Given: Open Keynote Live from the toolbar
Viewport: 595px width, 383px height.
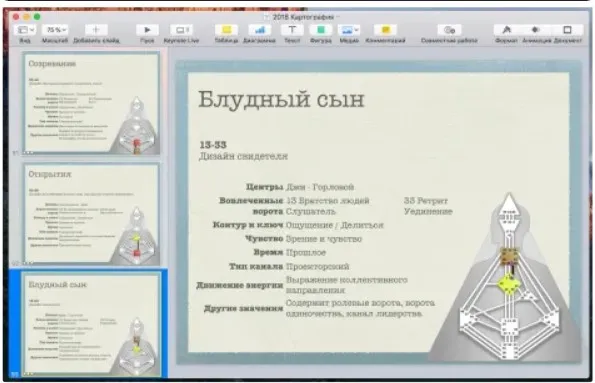Looking at the screenshot, I should click(181, 30).
